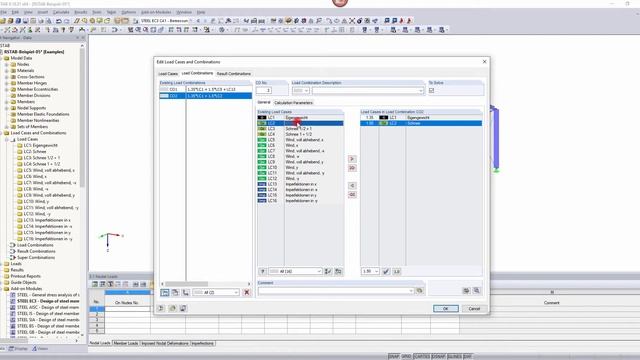Open the All (16) load case filter dropdown
The height and width of the screenshot is (360, 640).
[319, 271]
